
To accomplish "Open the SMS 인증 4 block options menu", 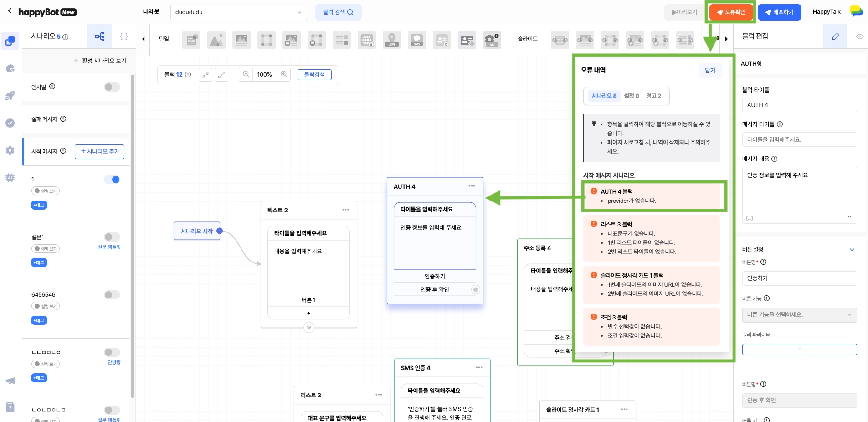I will 479,367.
